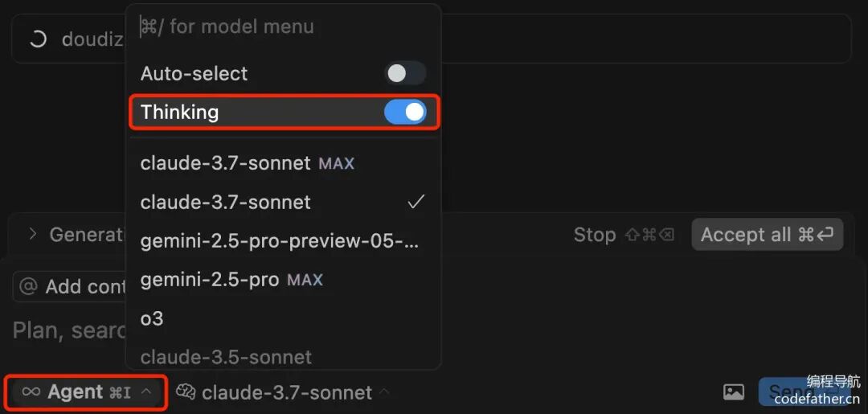Click the checkmark beside claude-3.7-sonnet in the list
868x414 pixels.
pos(416,202)
